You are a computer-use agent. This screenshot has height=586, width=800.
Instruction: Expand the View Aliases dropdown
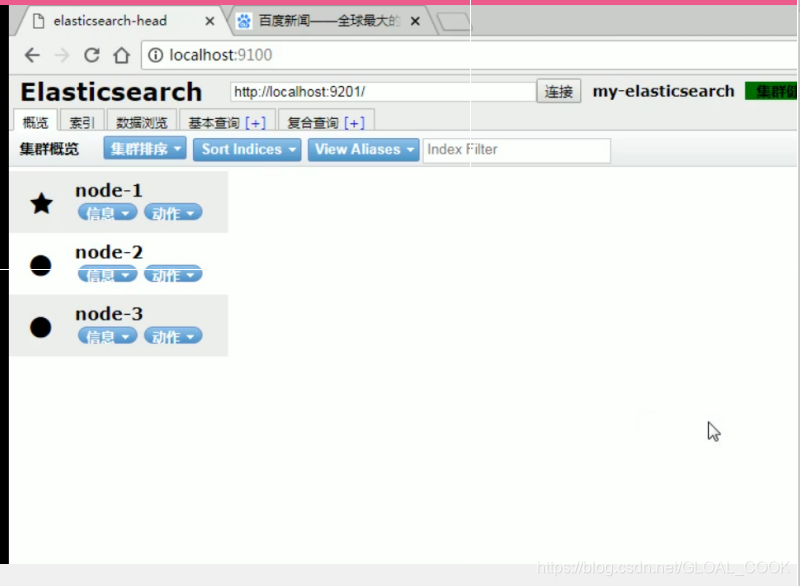363,149
